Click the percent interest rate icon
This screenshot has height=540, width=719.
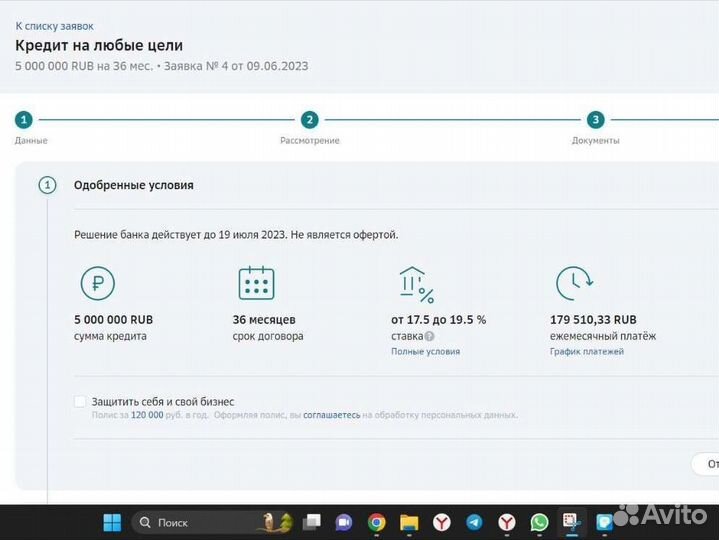tap(415, 284)
